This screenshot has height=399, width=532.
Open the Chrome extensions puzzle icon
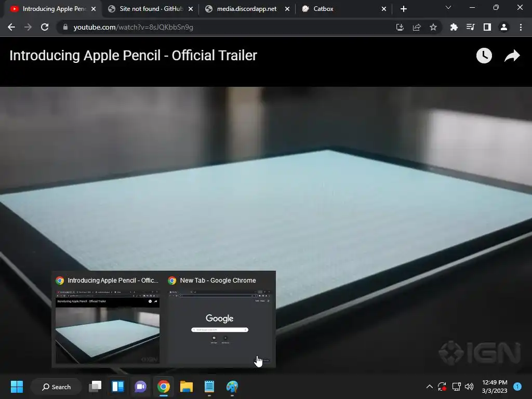click(x=454, y=27)
